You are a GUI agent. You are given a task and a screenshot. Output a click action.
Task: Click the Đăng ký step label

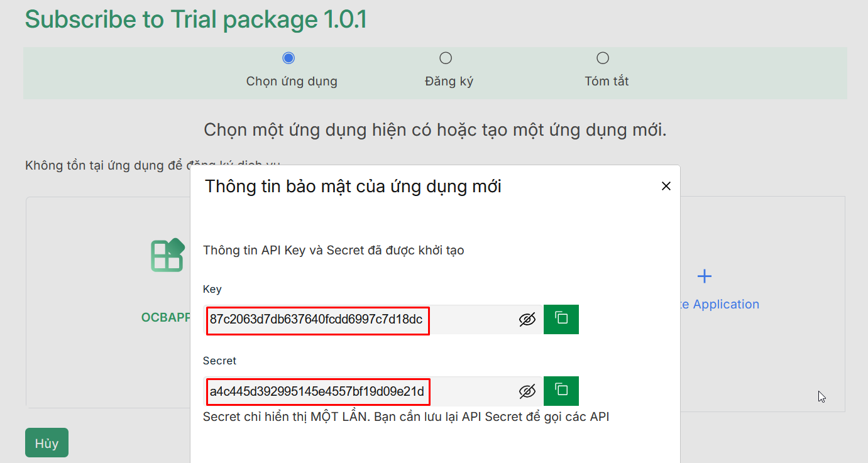[449, 81]
